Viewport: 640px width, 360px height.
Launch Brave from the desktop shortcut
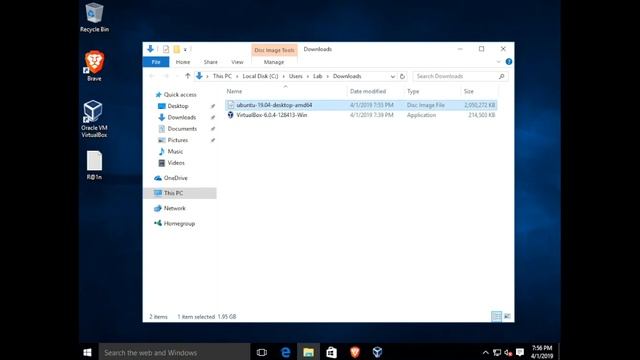click(x=94, y=66)
